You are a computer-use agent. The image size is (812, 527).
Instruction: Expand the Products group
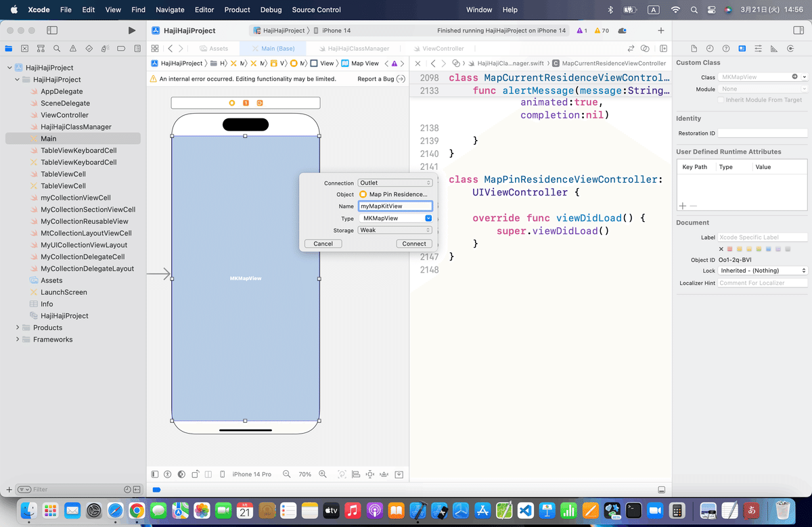(x=18, y=327)
